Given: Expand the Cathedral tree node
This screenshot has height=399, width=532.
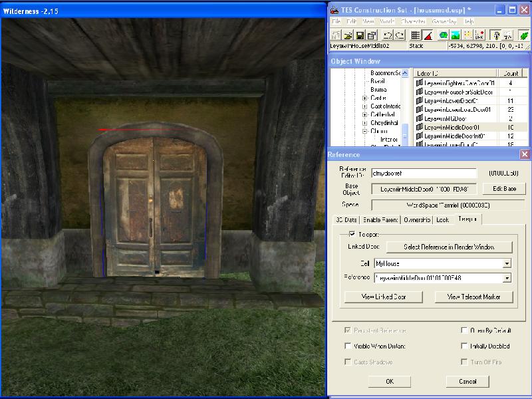Looking at the screenshot, I should click(x=364, y=114).
